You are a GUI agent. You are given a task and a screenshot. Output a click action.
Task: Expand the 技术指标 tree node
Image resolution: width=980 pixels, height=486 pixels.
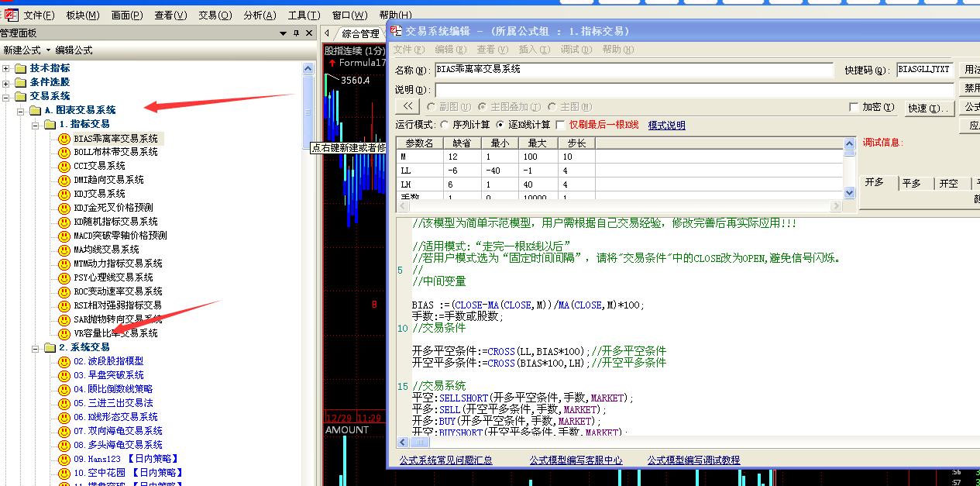[7, 68]
